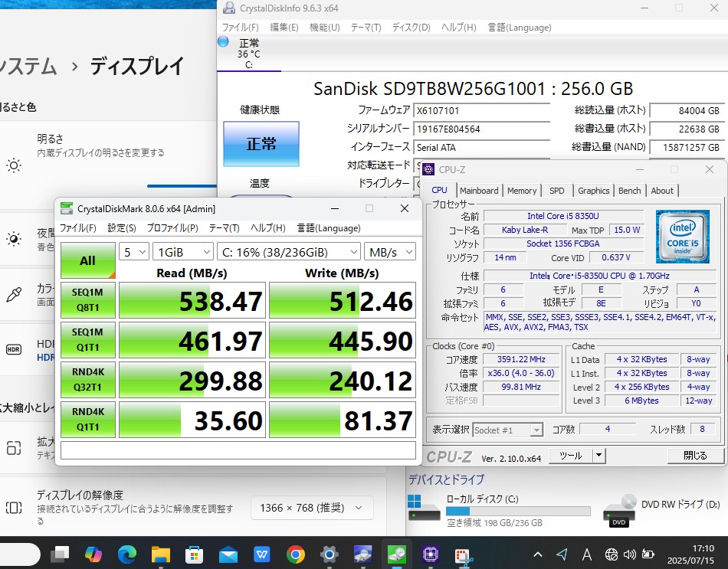Open ヘルプ menu in CrystalDiskInfo
The height and width of the screenshot is (569, 728).
coord(459,28)
